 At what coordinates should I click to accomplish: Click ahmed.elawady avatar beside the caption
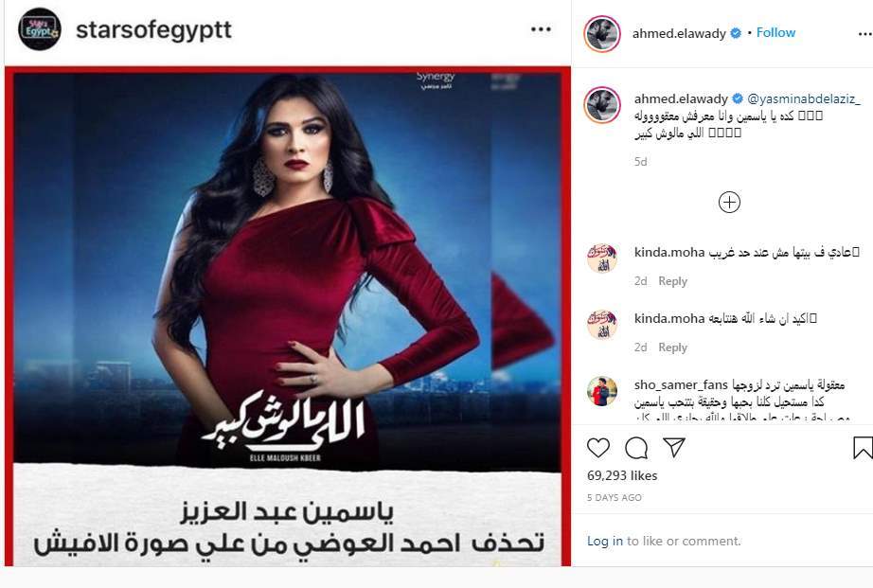point(602,105)
